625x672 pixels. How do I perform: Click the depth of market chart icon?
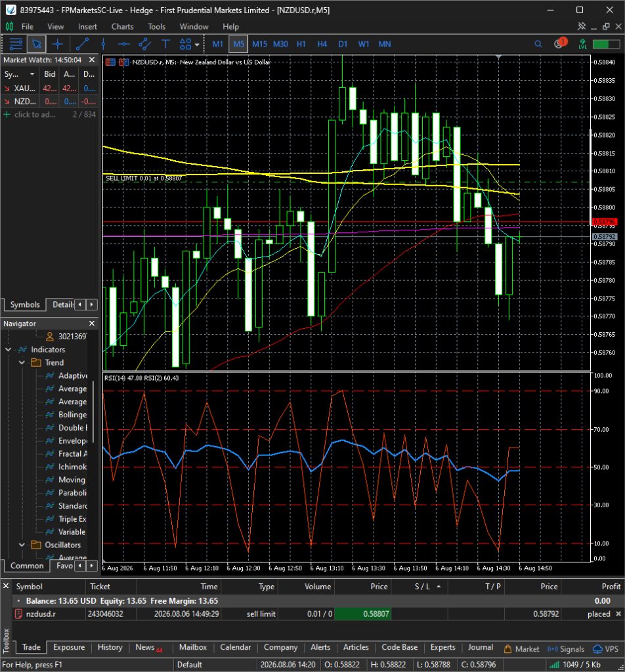[123, 62]
